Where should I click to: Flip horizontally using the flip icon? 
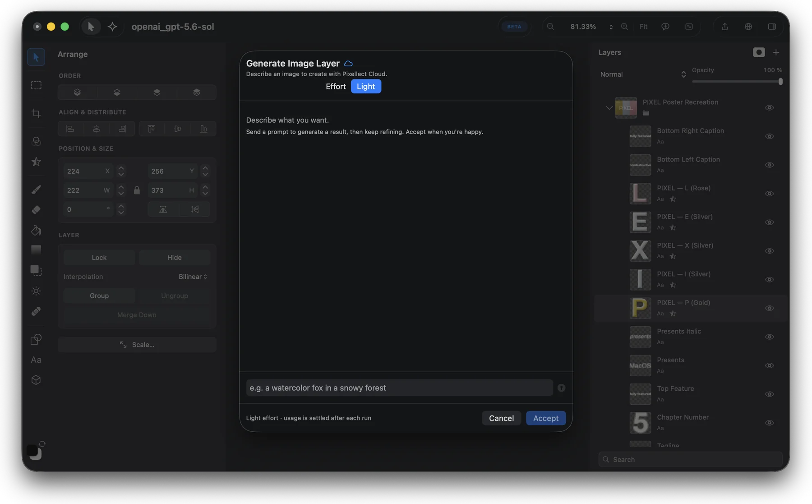(163, 209)
